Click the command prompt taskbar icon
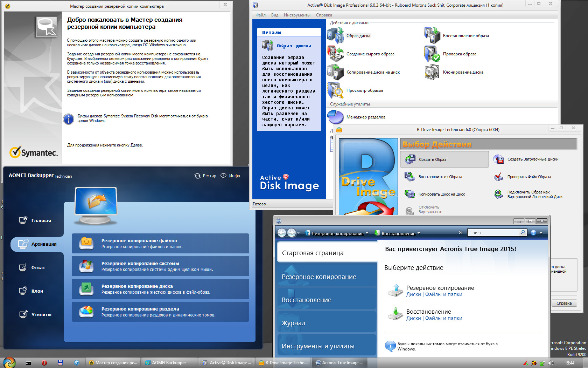The height and width of the screenshot is (368, 588). click(28, 363)
